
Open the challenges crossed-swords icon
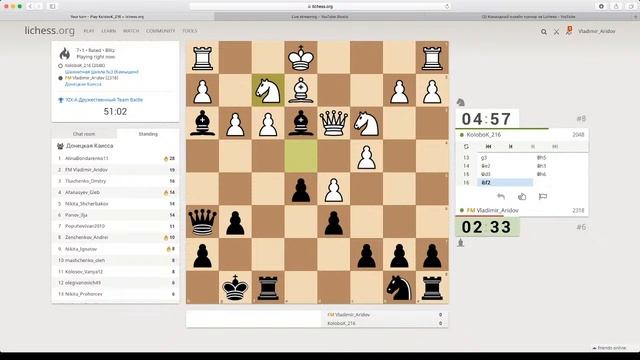click(x=556, y=31)
